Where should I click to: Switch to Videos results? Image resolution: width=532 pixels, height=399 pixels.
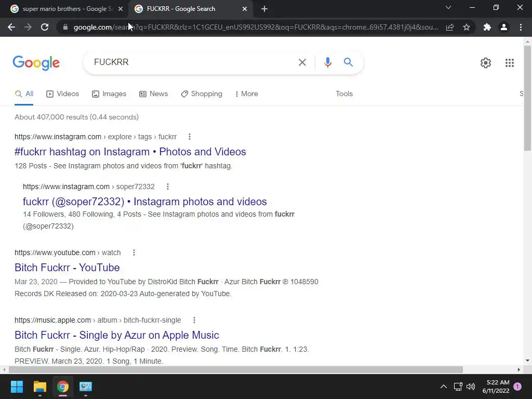[x=62, y=94]
